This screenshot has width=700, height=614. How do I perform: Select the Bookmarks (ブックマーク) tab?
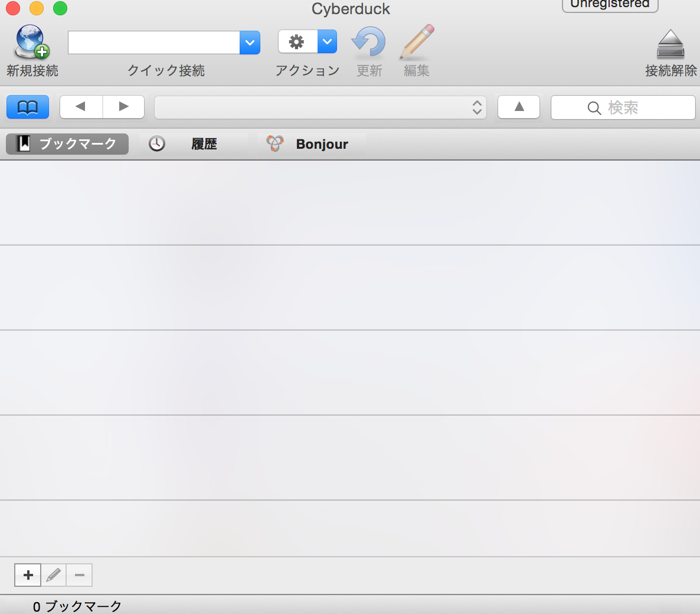[x=67, y=144]
